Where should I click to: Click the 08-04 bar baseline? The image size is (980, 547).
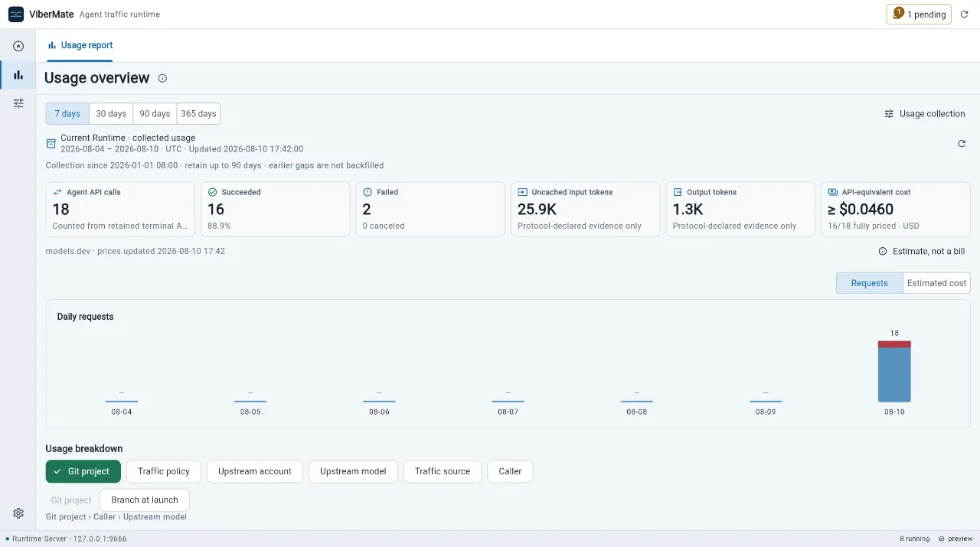pos(122,401)
